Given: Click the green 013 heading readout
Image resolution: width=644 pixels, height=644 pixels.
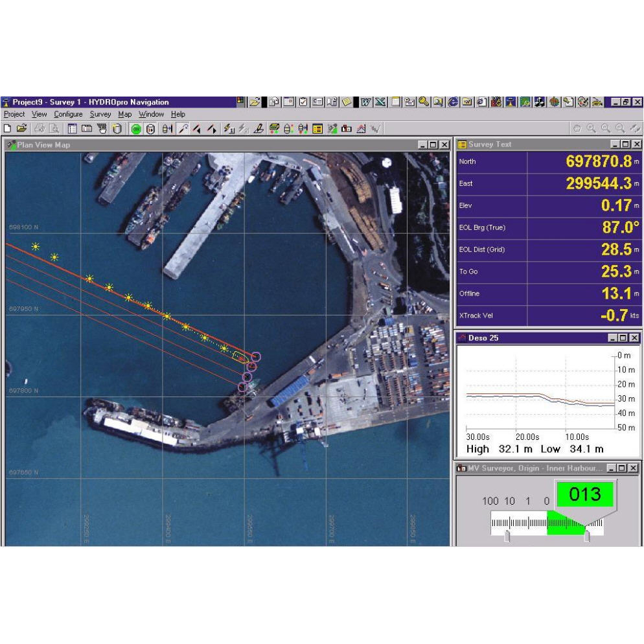Looking at the screenshot, I should (x=586, y=494).
